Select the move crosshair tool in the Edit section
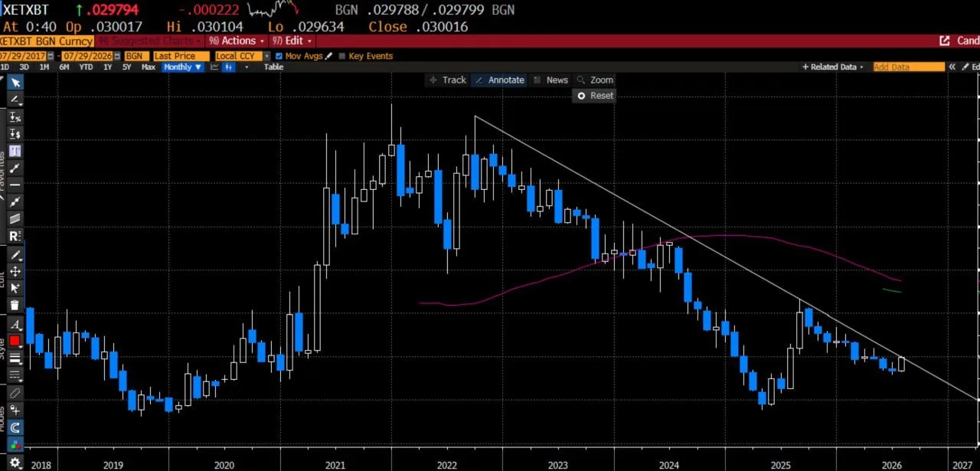 point(15,271)
